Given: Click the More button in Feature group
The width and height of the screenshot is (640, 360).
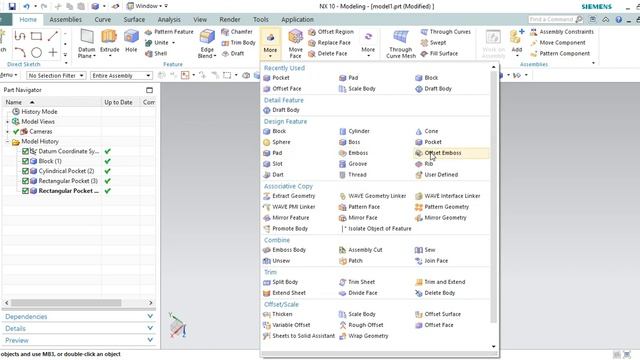Looking at the screenshot, I should [x=270, y=44].
